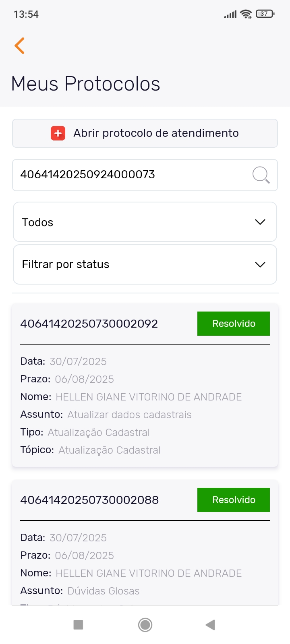This screenshot has width=290, height=644.
Task: Tap the orange back arrow
Action: click(x=19, y=45)
